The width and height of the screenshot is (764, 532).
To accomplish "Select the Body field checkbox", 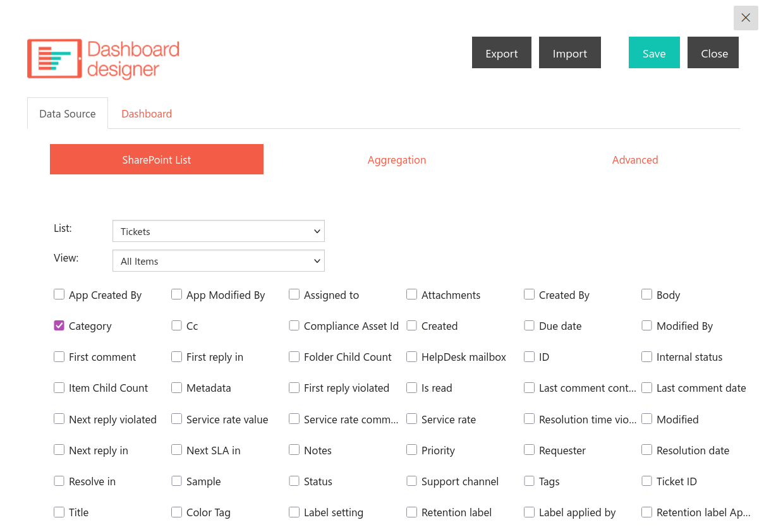I will tap(646, 294).
